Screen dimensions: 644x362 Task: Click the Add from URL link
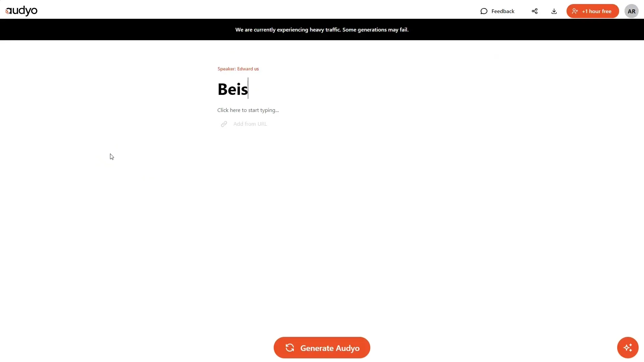tap(250, 124)
